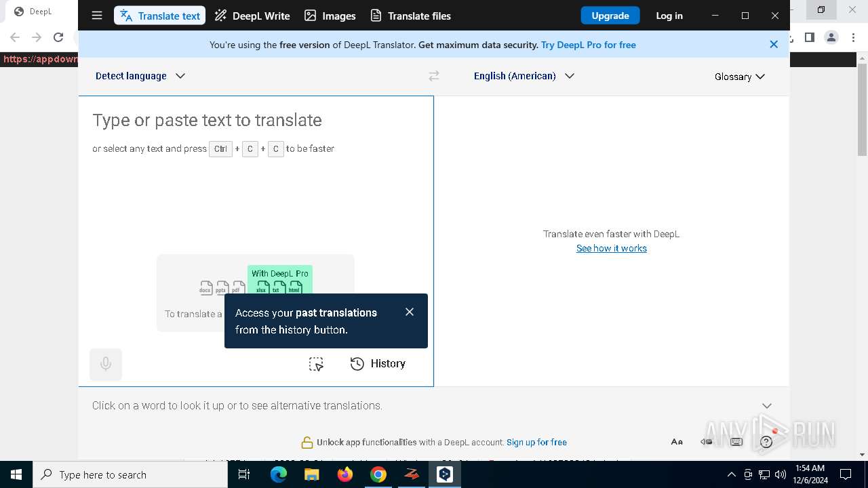Click the microphone dictation button
This screenshot has width=868, height=488.
[x=106, y=364]
